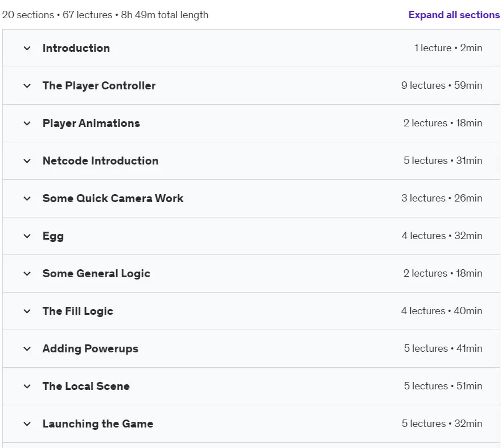Expand the Introduction section chevron
Screen dimensions: 502x448
pos(27,48)
